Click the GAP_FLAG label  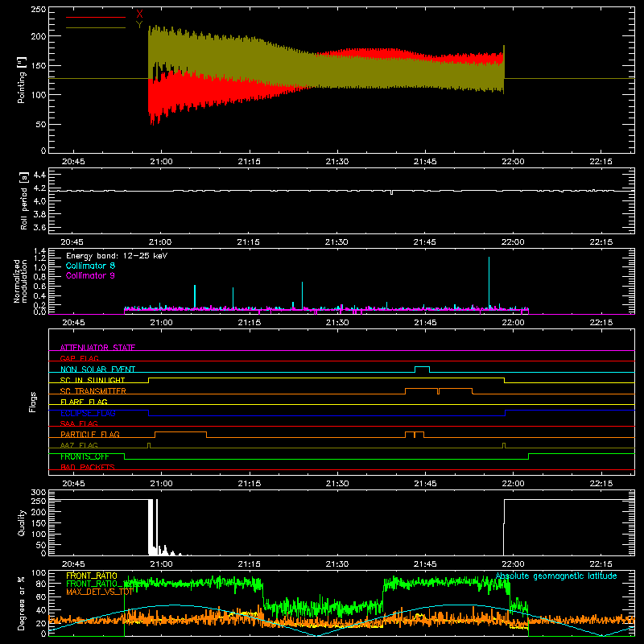click(x=79, y=358)
